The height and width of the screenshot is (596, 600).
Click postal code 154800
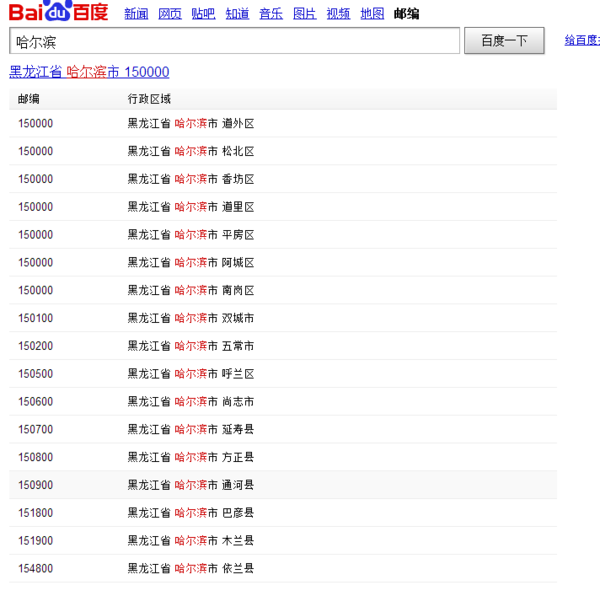click(36, 568)
